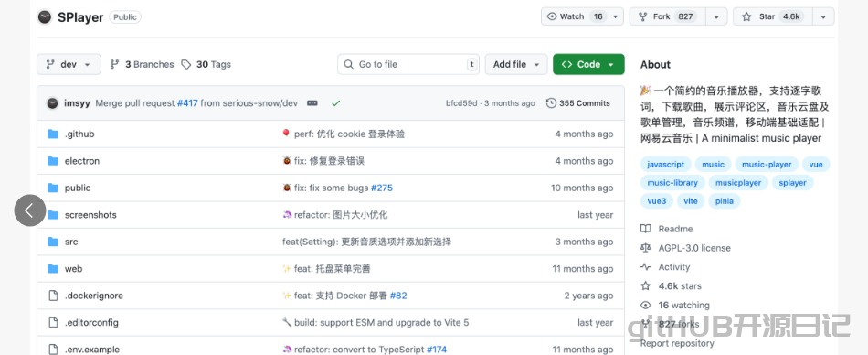The width and height of the screenshot is (868, 355).
Task: Click the Go to file search field
Action: pos(408,64)
